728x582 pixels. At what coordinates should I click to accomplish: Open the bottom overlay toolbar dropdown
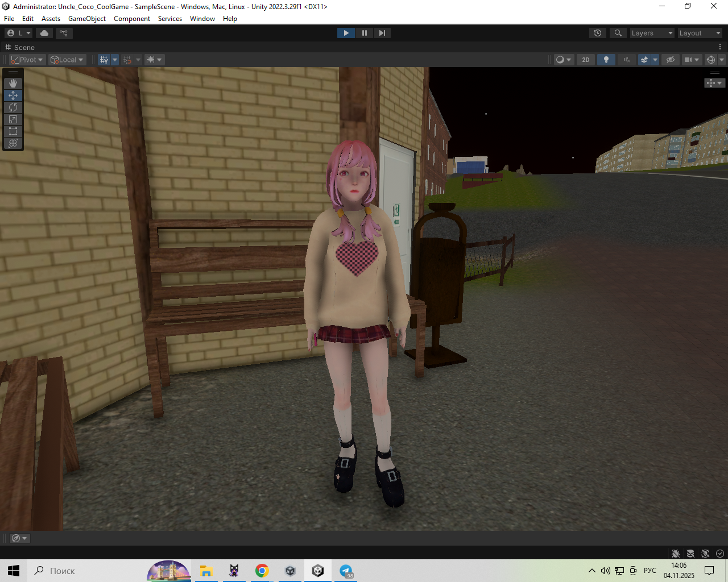click(19, 538)
